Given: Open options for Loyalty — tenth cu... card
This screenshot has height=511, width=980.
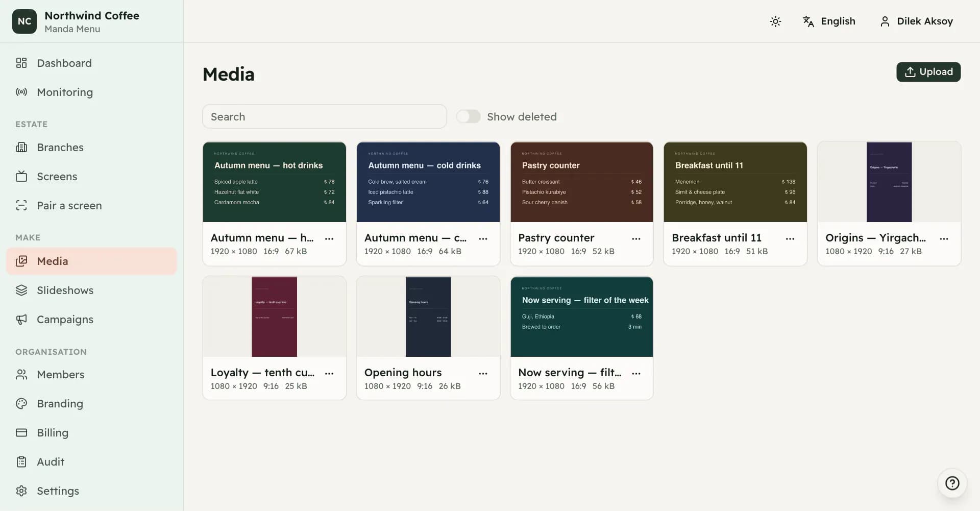Looking at the screenshot, I should pyautogui.click(x=329, y=373).
